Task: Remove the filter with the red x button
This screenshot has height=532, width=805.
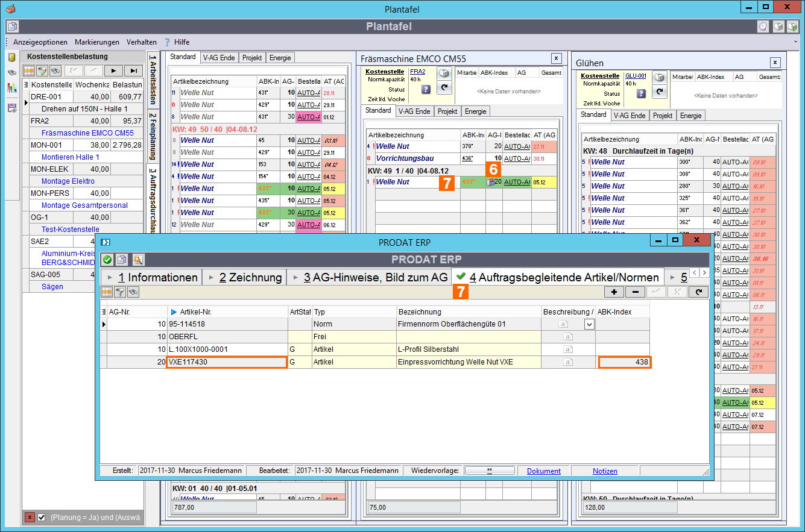Action: [30, 518]
